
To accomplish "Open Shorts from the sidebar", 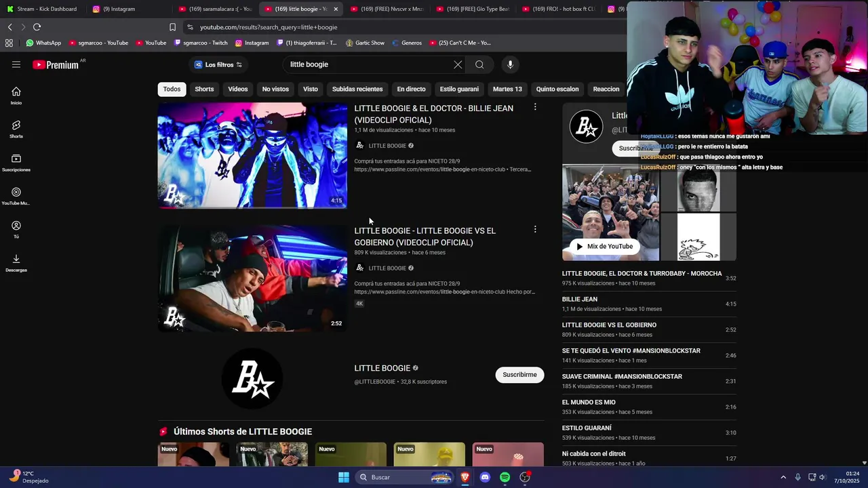I will pos(16,129).
